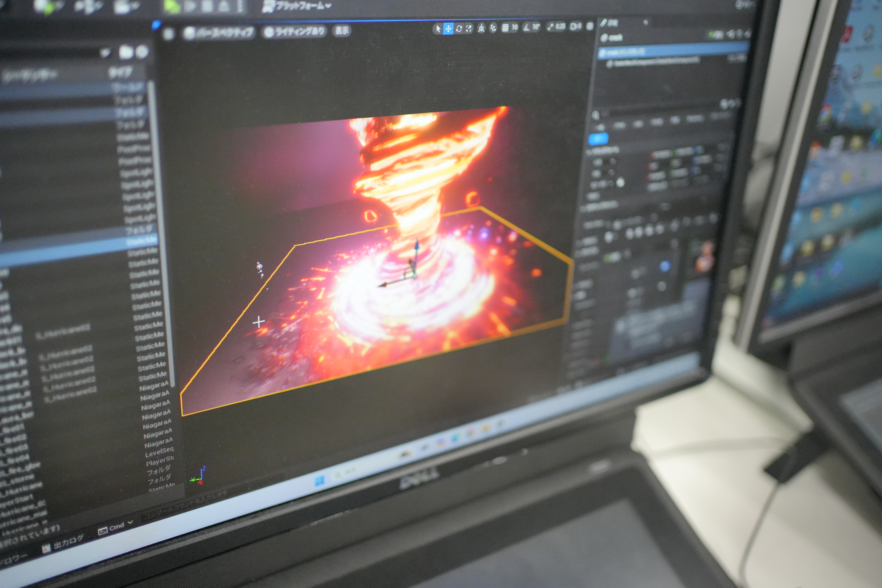Click the surface snapping icon in viewport toolbar
The height and width of the screenshot is (588, 882).
493,28
